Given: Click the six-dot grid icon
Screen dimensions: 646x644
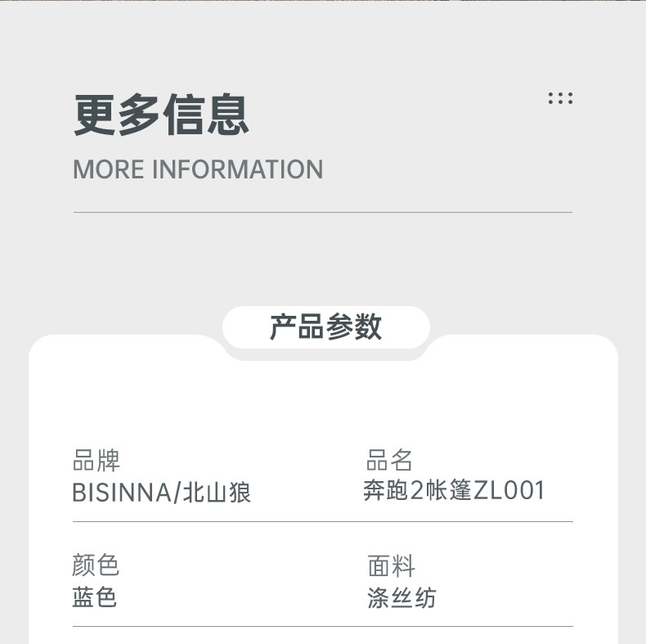Looking at the screenshot, I should point(560,98).
